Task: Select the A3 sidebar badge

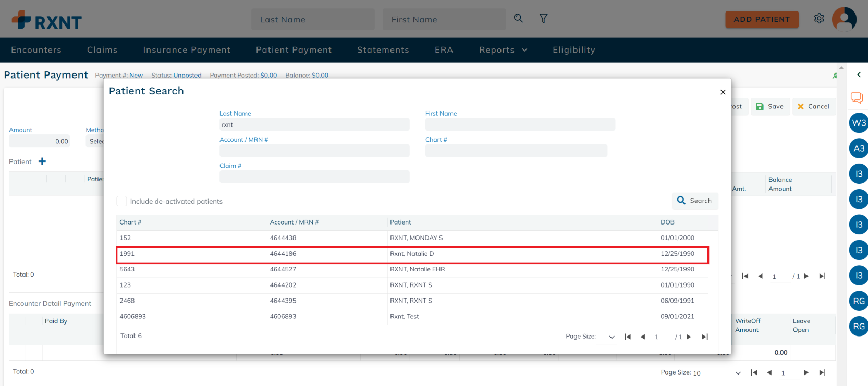Action: [x=859, y=148]
